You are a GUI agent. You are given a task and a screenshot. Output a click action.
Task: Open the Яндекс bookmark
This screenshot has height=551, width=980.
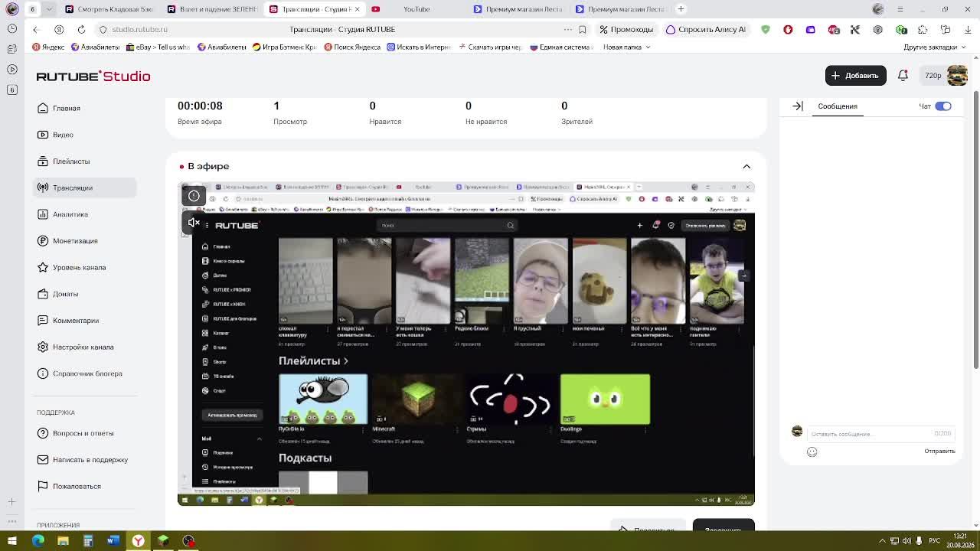[48, 47]
